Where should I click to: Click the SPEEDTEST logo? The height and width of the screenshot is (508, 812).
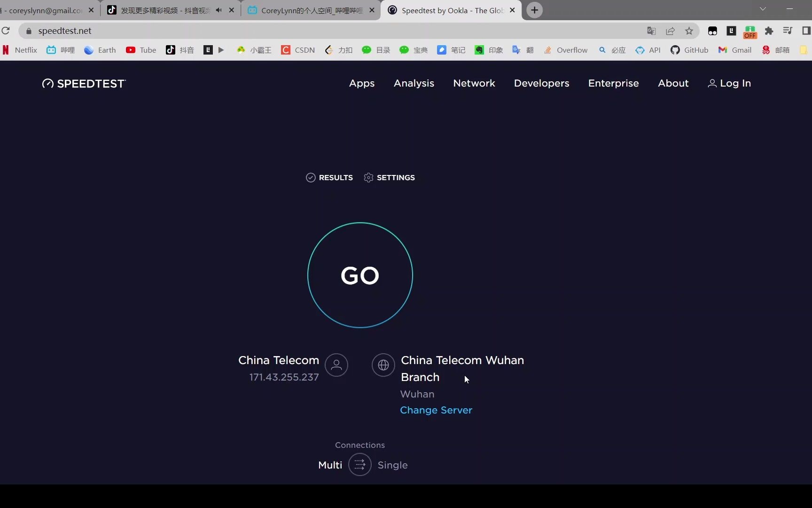(84, 84)
